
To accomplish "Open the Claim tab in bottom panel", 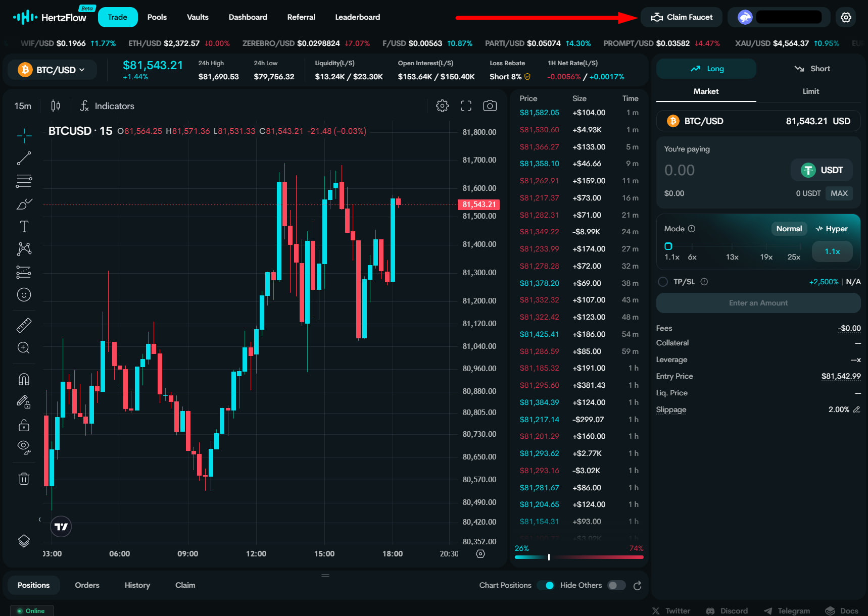I will point(185,585).
